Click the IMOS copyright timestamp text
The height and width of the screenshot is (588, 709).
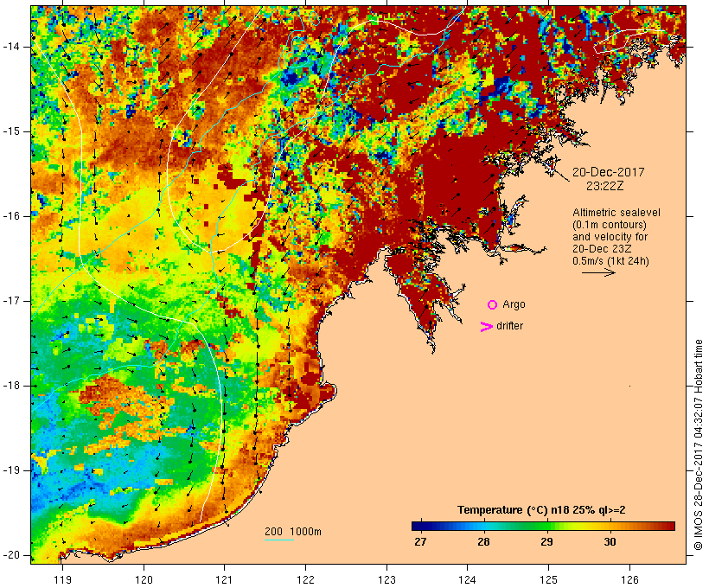point(699,445)
